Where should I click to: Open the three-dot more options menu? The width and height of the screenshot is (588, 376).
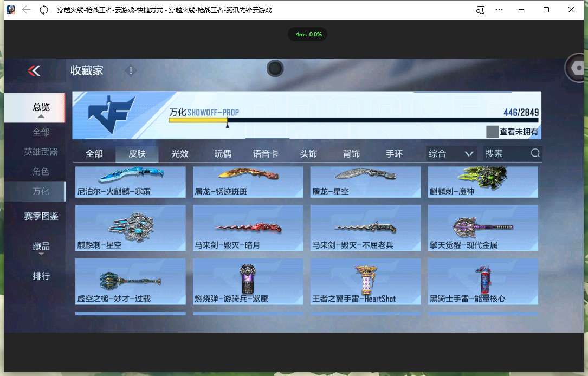coord(499,10)
